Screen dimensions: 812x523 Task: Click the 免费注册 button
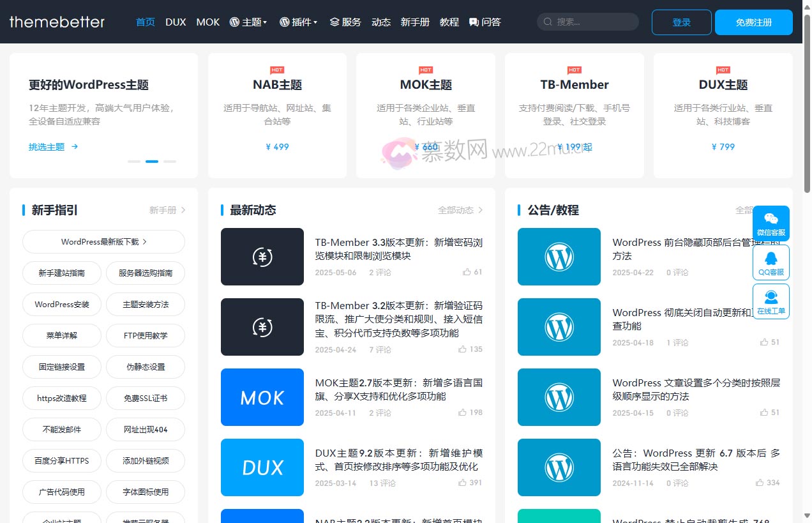coord(753,22)
